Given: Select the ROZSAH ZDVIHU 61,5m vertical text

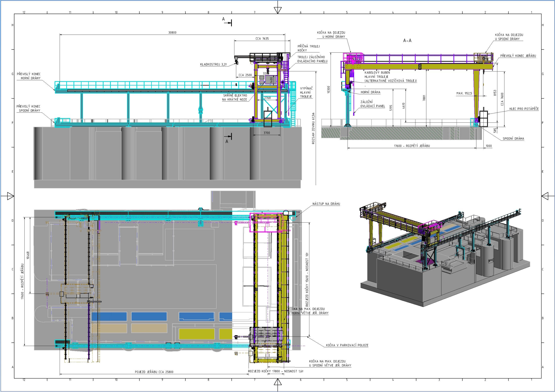Looking at the screenshot, I should [313, 128].
